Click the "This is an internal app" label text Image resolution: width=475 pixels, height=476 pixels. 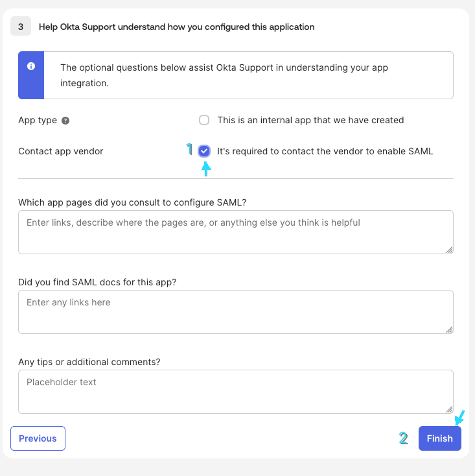coord(310,120)
